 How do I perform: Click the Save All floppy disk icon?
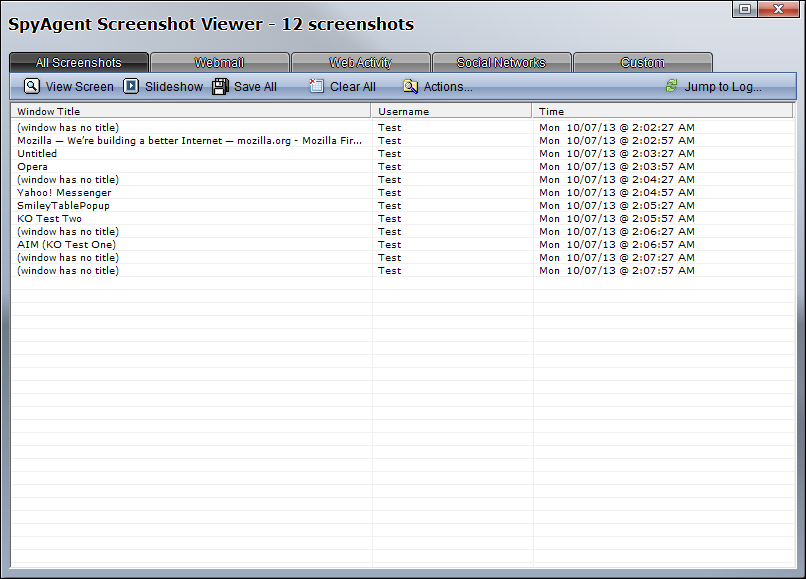pos(220,86)
